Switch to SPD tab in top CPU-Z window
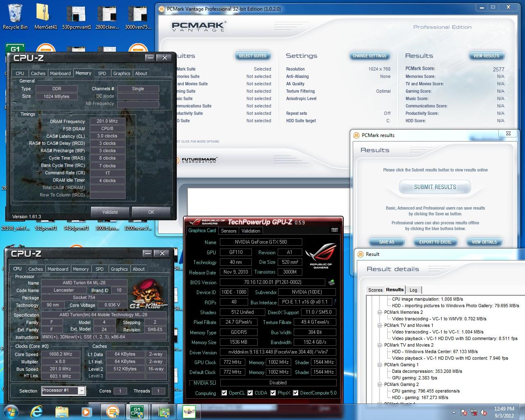This screenshot has width=525, height=420. point(102,73)
